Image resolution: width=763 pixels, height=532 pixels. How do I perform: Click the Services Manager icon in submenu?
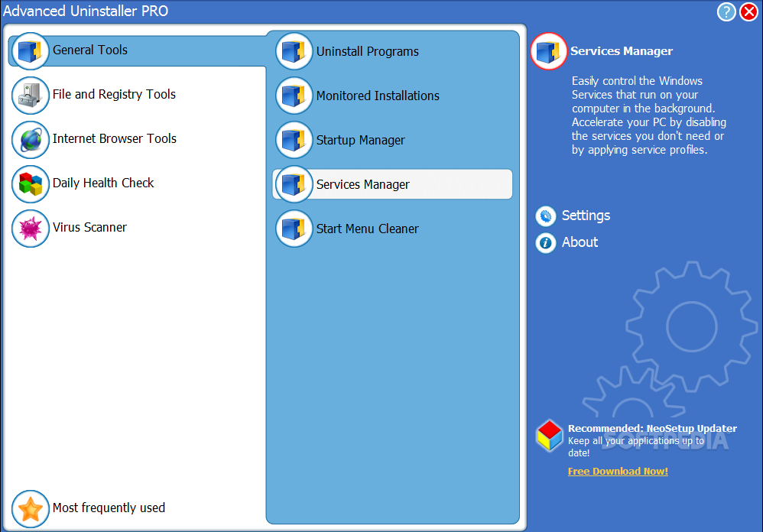click(294, 184)
